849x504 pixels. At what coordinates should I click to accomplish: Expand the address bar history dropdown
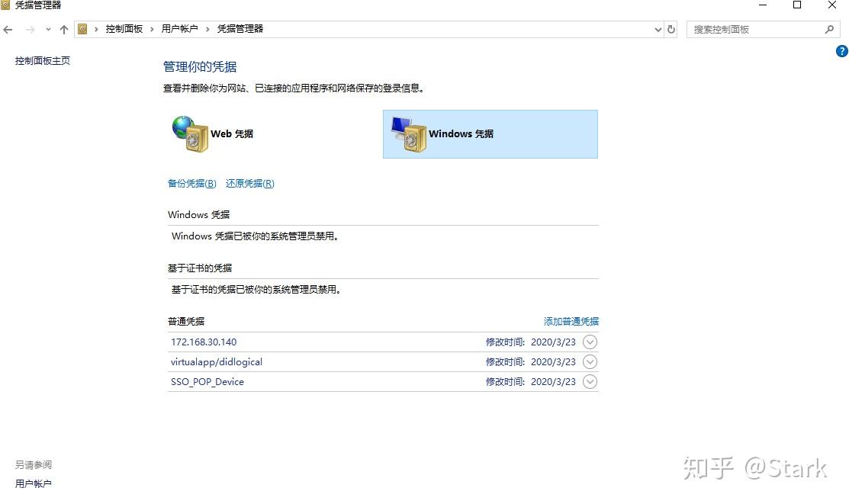coord(658,30)
